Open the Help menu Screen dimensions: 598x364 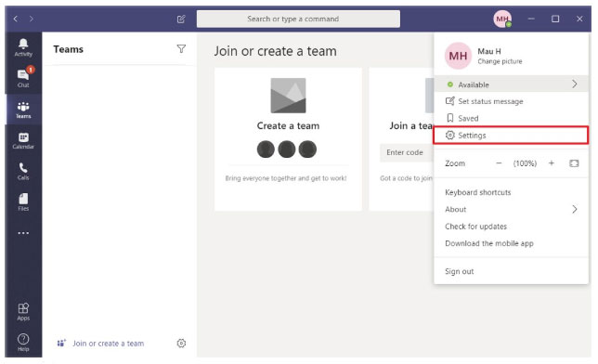(x=23, y=343)
